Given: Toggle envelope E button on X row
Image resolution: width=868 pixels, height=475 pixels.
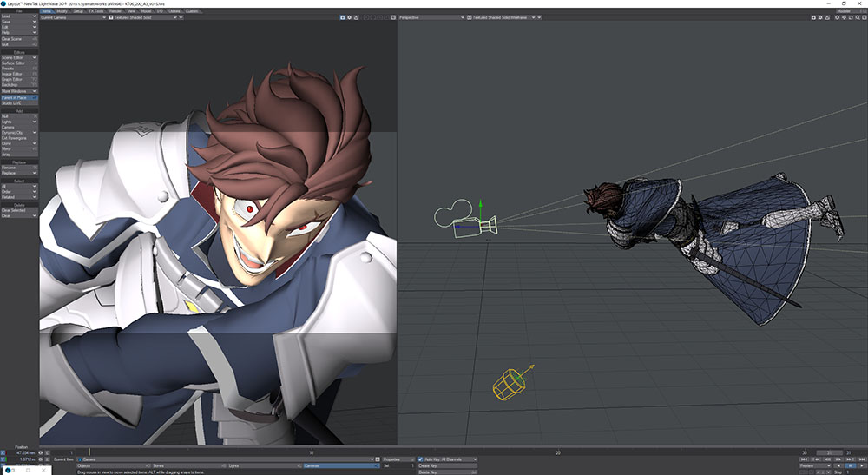Looking at the screenshot, I should click(47, 452).
